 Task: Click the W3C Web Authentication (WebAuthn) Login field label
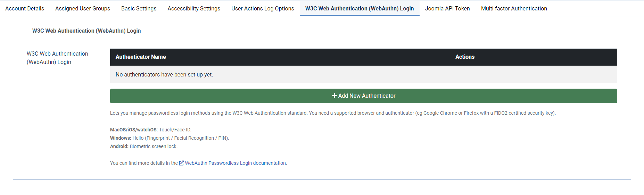click(57, 58)
